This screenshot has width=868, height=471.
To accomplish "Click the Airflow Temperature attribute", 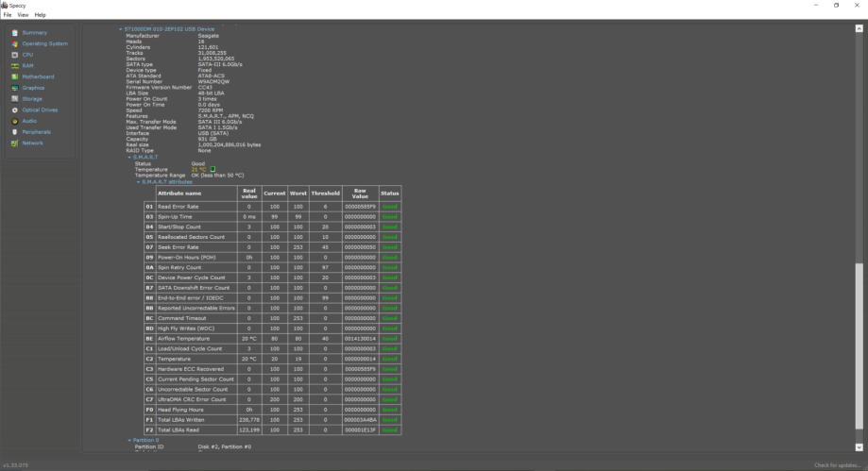I will tap(183, 339).
